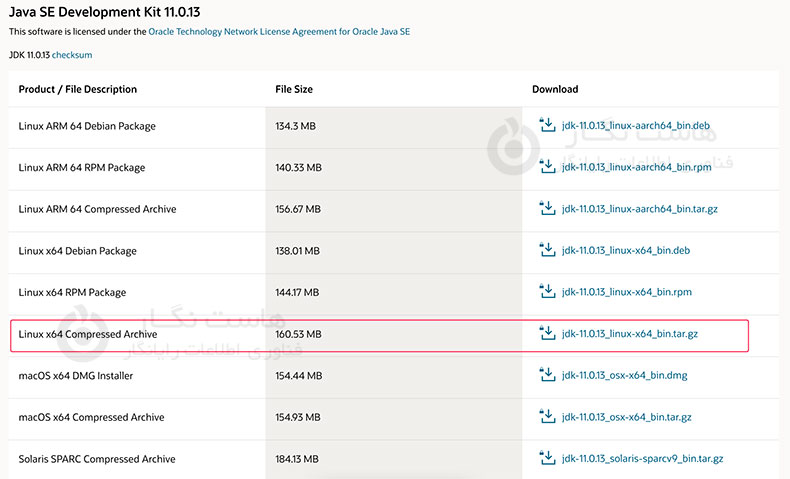Click the File Size column header
Viewport: 790px width, 479px height.
(x=294, y=89)
